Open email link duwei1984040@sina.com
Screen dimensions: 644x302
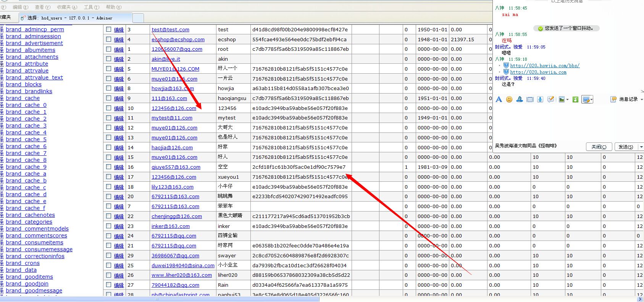click(x=183, y=265)
